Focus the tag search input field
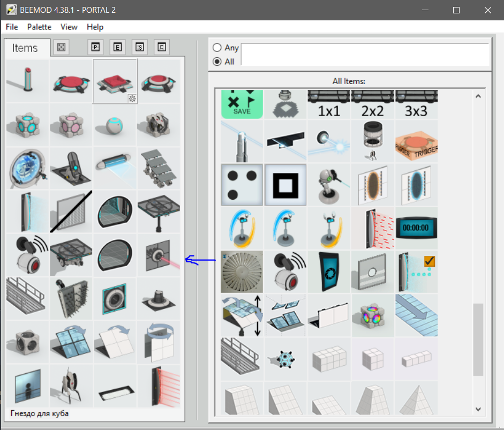Image resolution: width=504 pixels, height=430 pixels. pos(365,55)
